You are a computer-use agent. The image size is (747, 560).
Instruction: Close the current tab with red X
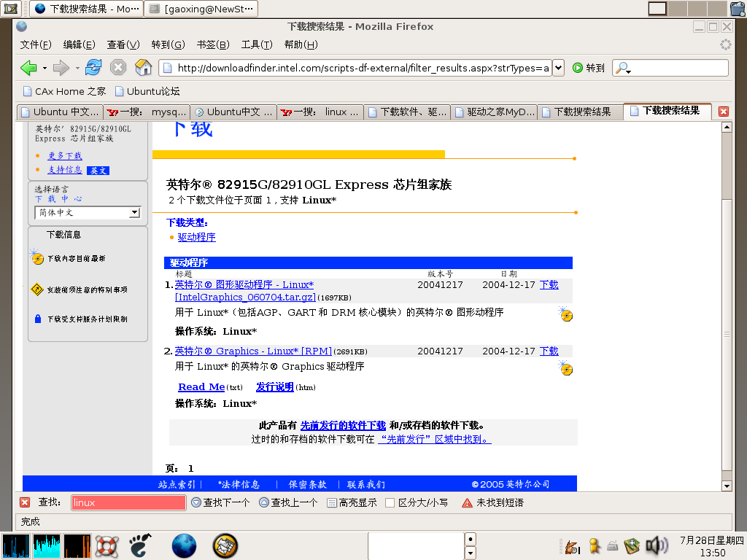click(723, 112)
